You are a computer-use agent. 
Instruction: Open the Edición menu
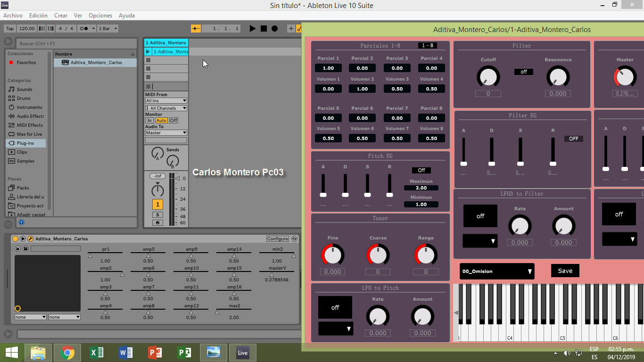(38, 16)
